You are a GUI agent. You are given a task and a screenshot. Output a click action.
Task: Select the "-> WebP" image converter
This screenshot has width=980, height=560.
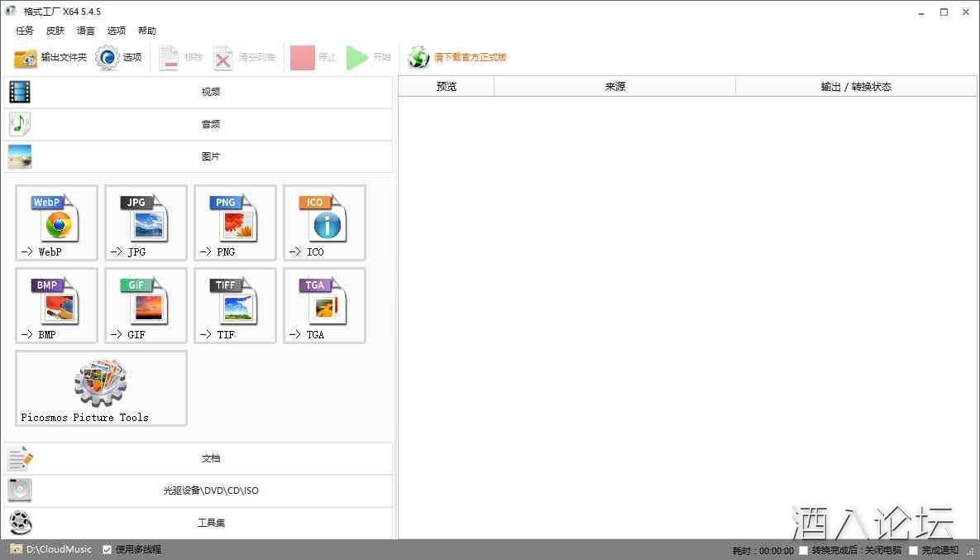click(x=55, y=223)
